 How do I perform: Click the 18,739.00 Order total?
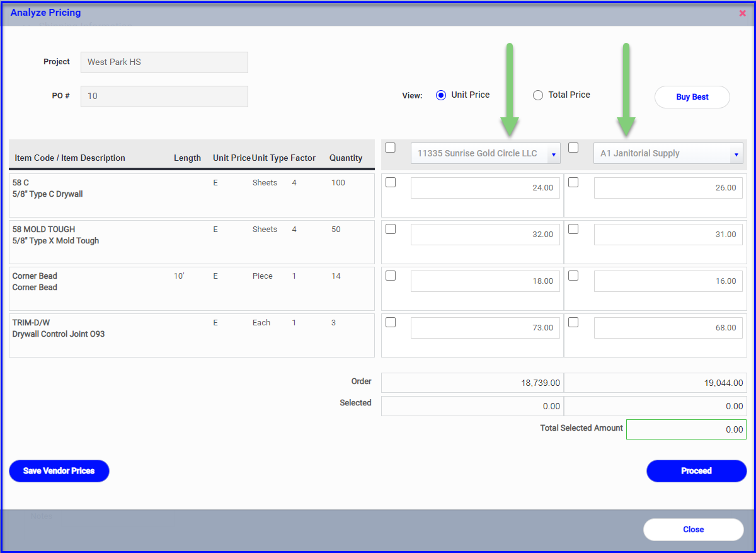click(472, 383)
